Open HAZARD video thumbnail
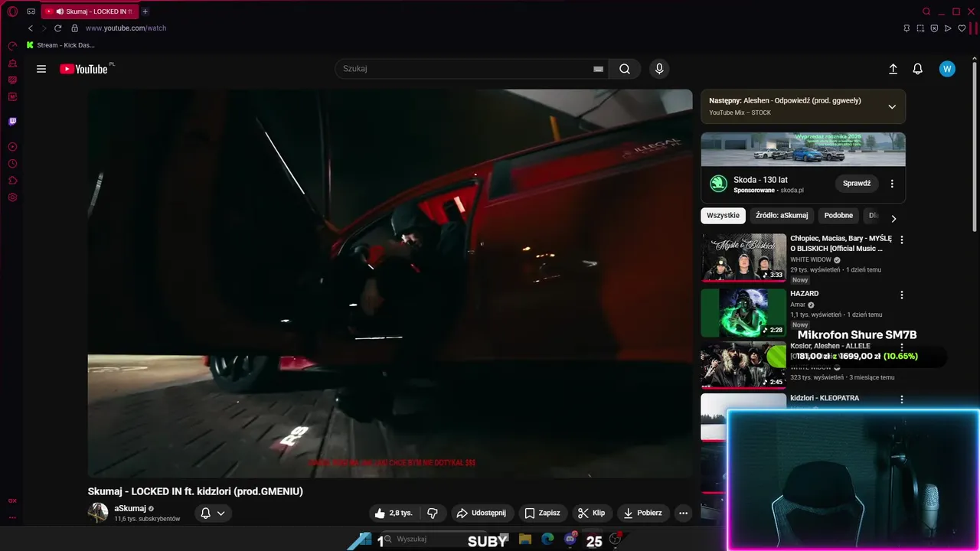This screenshot has width=980, height=551. 743,313
